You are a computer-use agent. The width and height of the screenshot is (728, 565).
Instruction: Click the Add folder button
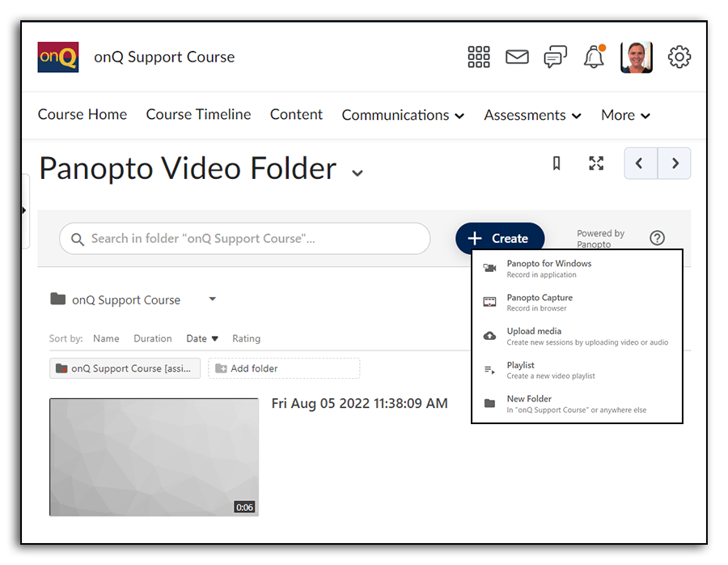[284, 368]
